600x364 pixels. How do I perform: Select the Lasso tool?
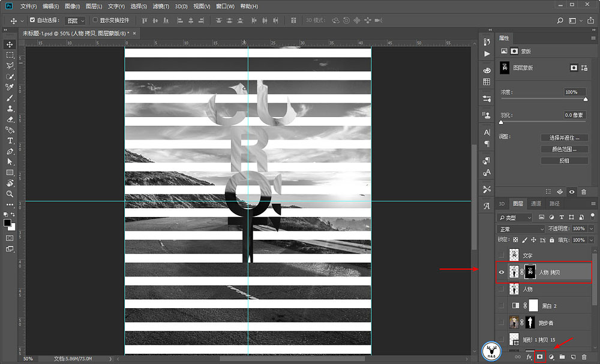(x=10, y=66)
